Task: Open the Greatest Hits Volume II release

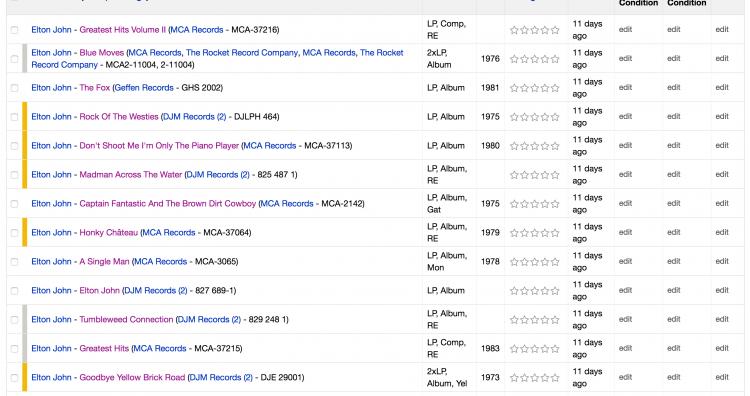Action: [122, 30]
